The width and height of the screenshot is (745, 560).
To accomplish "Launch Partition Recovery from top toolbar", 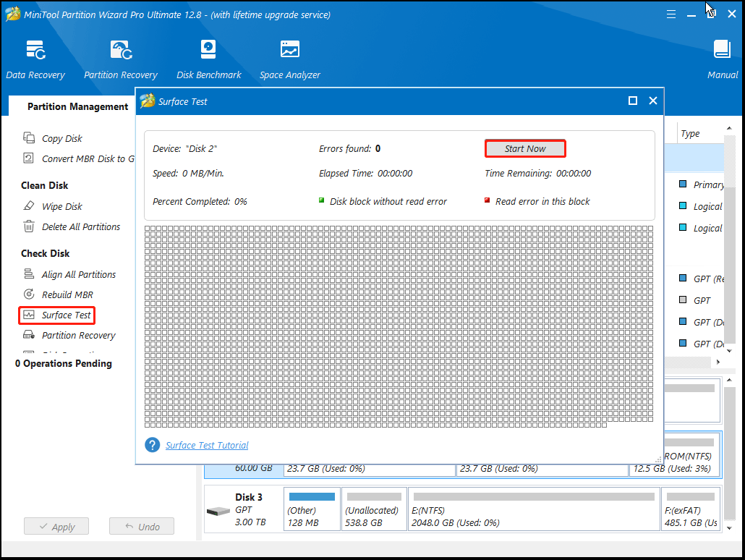I will coord(121,59).
